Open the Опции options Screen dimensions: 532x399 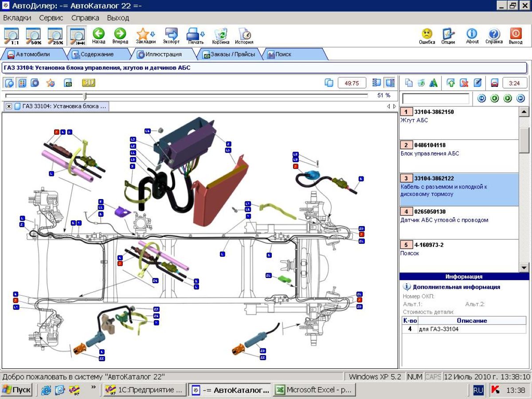point(448,36)
